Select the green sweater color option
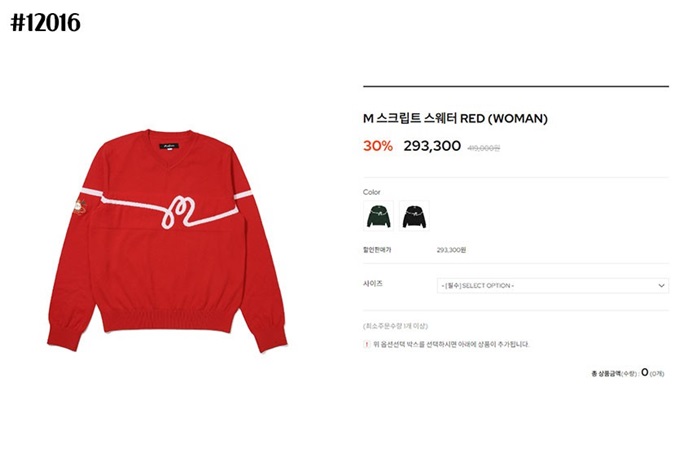700x470 pixels. coord(379,216)
